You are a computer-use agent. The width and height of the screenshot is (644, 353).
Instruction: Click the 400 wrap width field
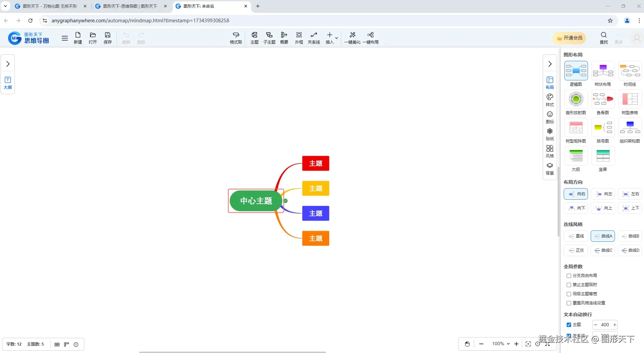[605, 325]
